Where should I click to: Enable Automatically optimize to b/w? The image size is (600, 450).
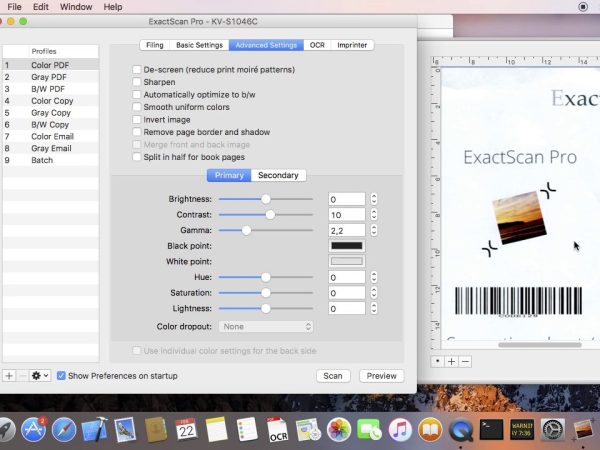pos(137,95)
